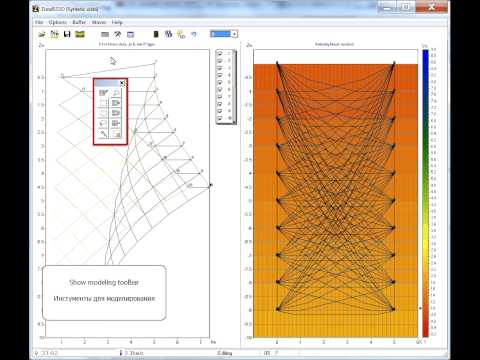The width and height of the screenshot is (480, 360).
Task: Toggle legend checkbox for series 2
Action: tap(220, 61)
